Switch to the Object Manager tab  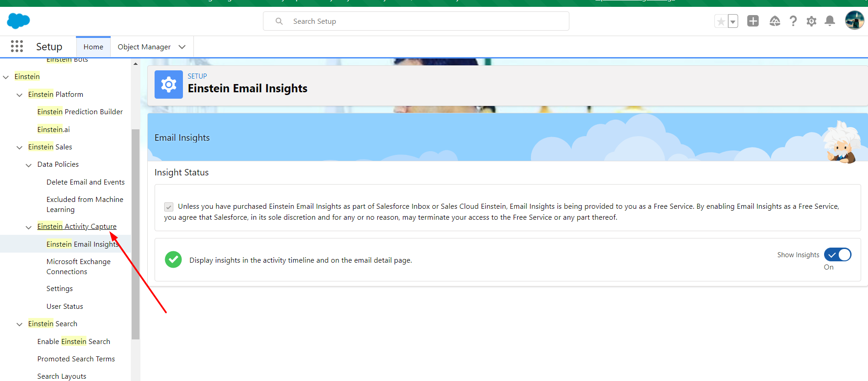tap(144, 47)
